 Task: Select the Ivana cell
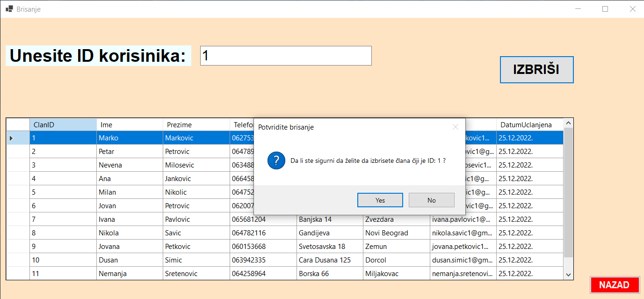click(130, 219)
